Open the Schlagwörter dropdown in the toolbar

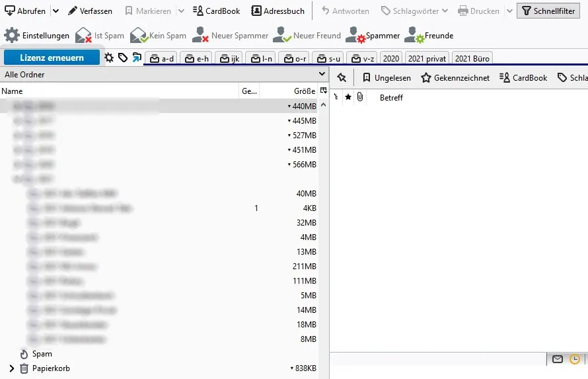414,11
